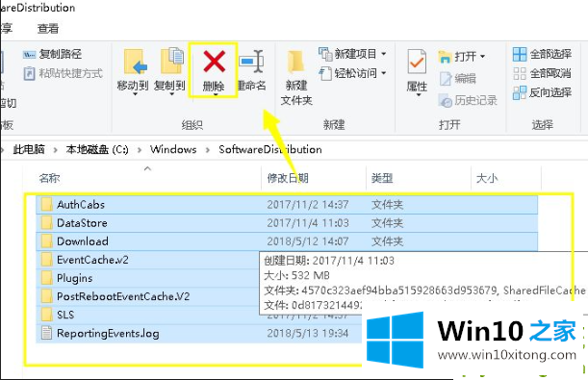The height and width of the screenshot is (380, 588).
Task: Click the 2018/5/13 19:34 date cell
Action: tap(308, 333)
